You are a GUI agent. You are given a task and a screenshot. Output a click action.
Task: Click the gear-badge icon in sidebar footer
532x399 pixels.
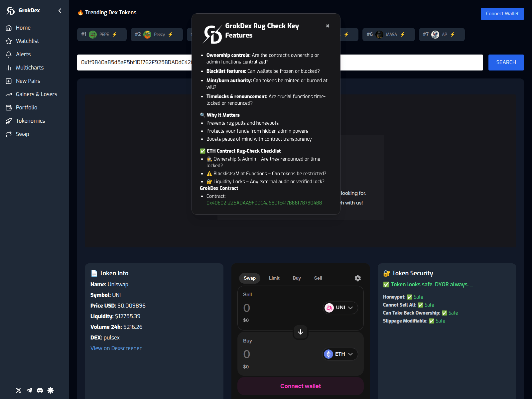coord(51,390)
